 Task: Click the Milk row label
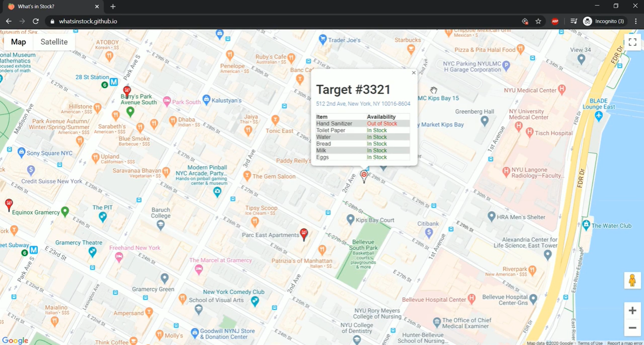(x=321, y=151)
